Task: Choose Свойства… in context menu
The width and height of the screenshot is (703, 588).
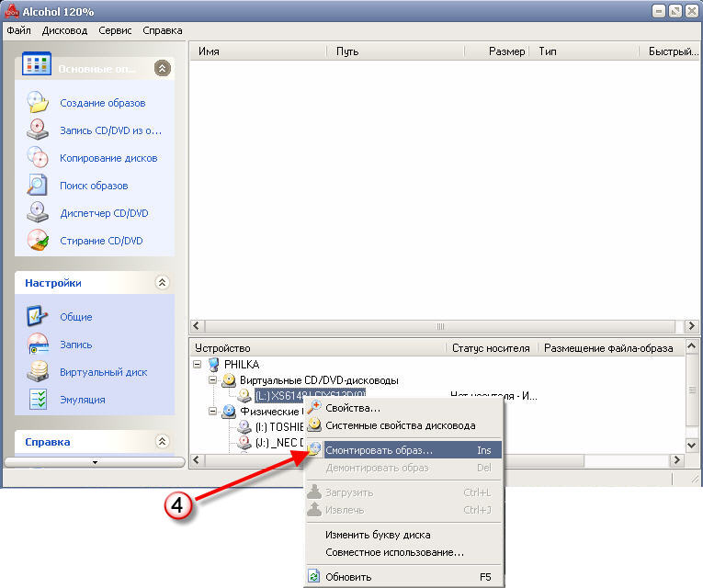Action: coord(404,408)
